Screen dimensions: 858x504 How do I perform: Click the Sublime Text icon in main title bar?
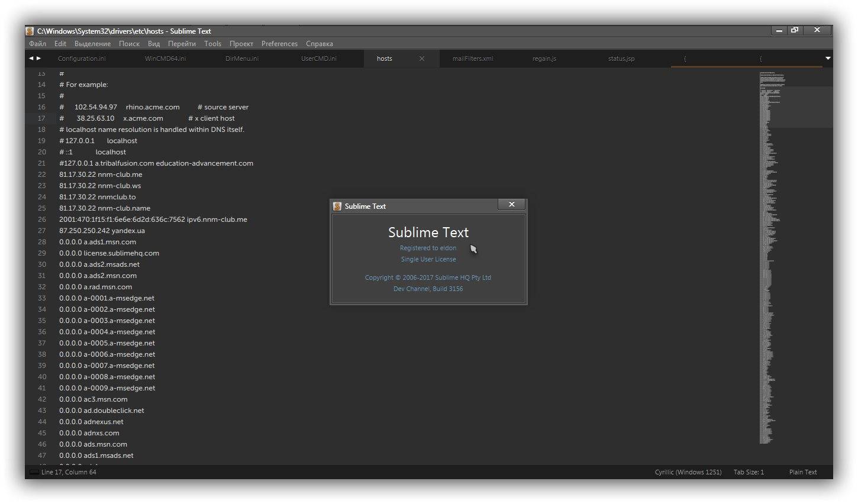click(30, 31)
